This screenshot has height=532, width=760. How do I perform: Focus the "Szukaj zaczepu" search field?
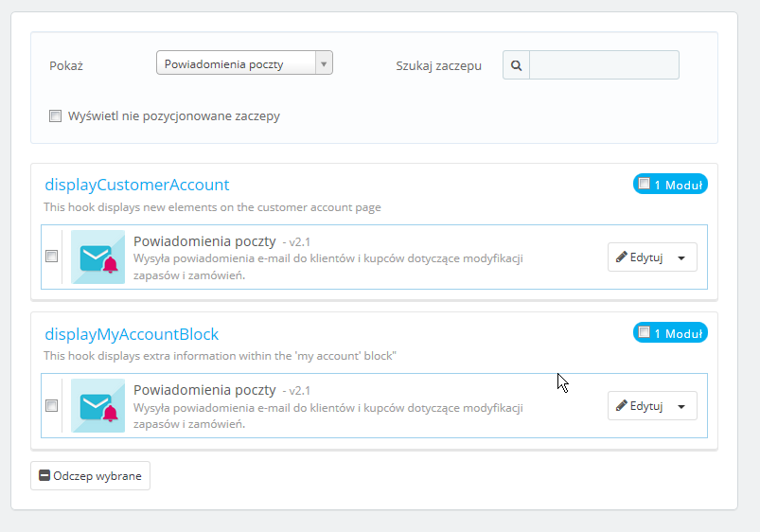coord(604,65)
